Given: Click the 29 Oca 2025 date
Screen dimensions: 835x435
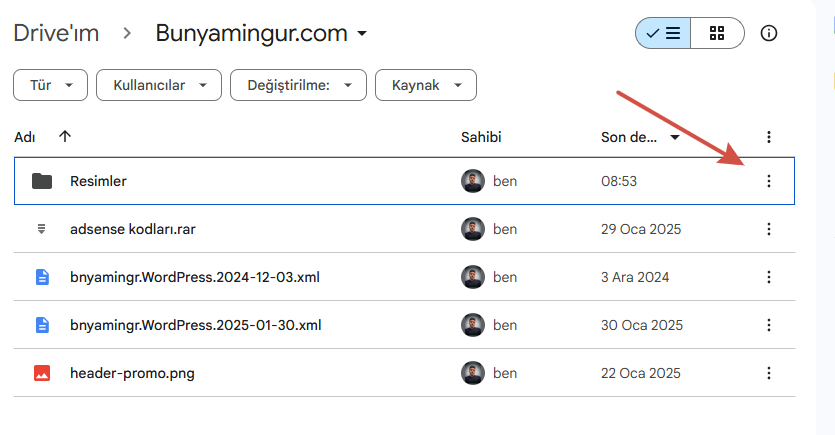Looking at the screenshot, I should (641, 229).
